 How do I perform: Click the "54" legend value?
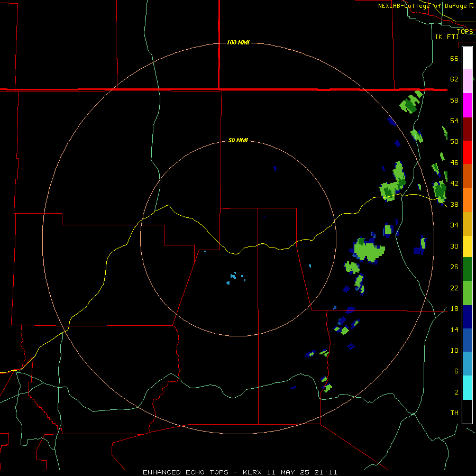454,121
